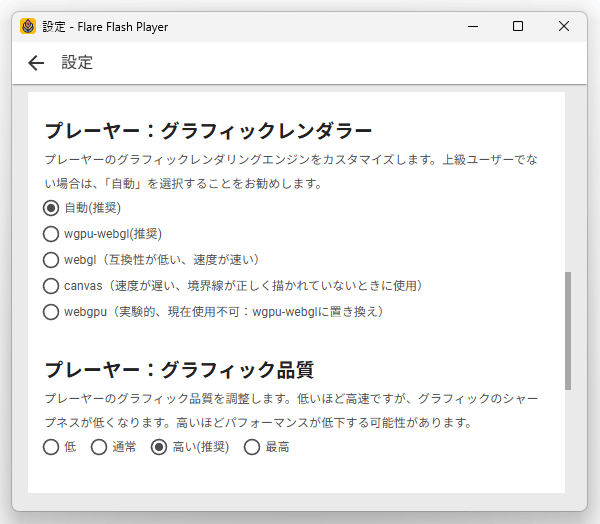Screen dimensions: 600x524
Task: Click the プレーヤー：グラフィックレンダラー heading
Action: click(x=209, y=131)
